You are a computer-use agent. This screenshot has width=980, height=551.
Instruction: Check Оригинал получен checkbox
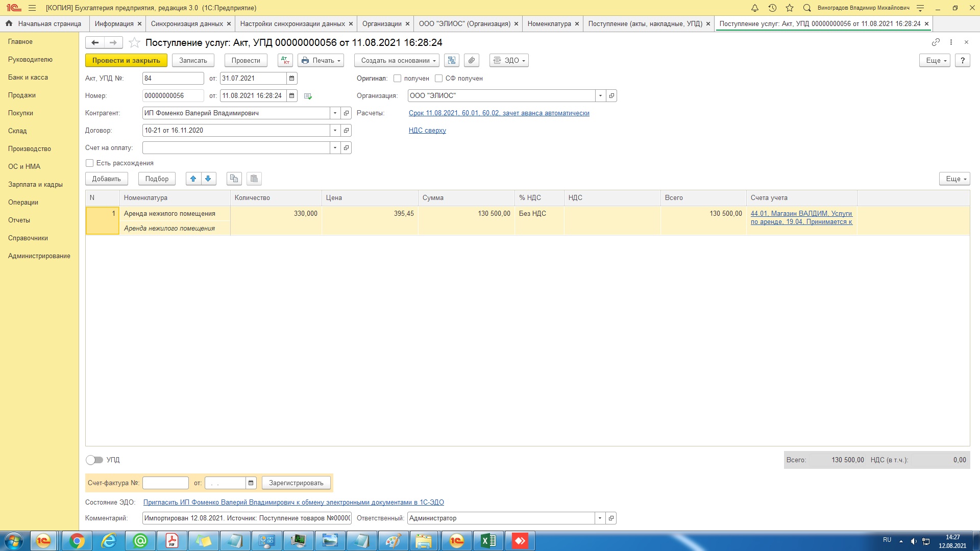[397, 79]
